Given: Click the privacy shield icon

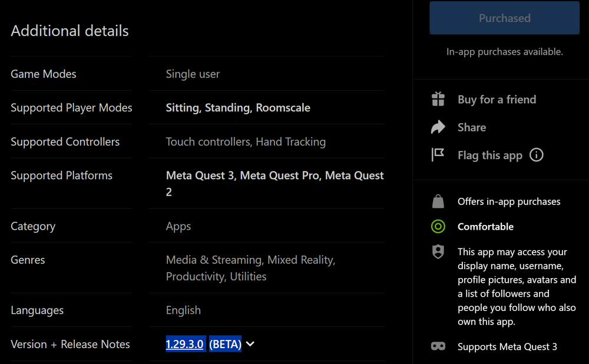Looking at the screenshot, I should tap(438, 252).
